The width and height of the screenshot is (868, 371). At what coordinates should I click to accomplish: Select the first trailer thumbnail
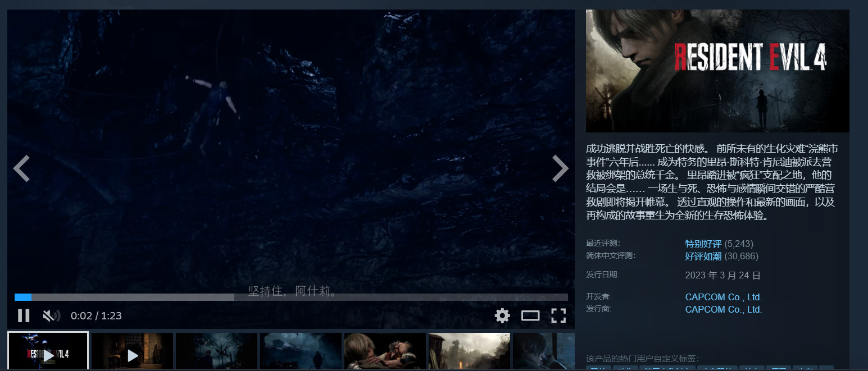point(48,351)
